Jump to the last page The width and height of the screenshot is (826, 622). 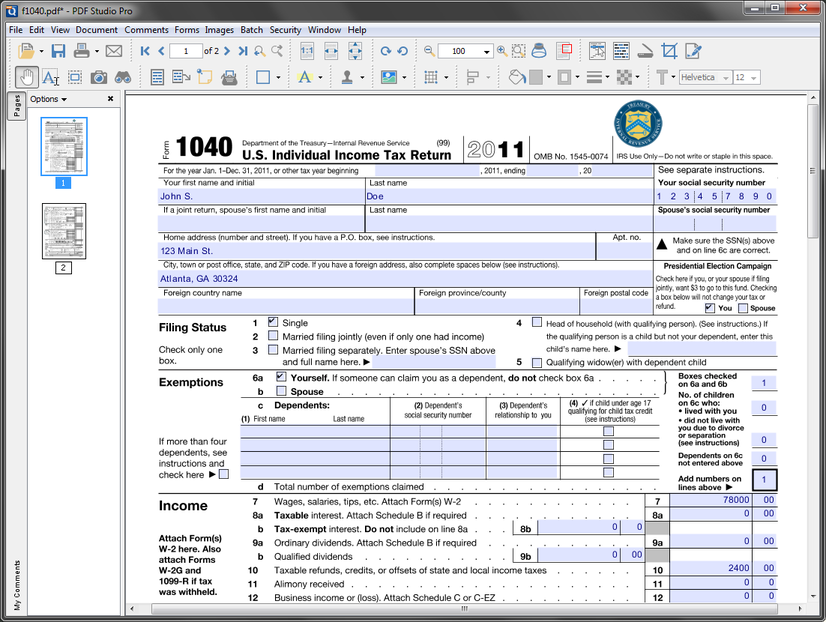[243, 51]
